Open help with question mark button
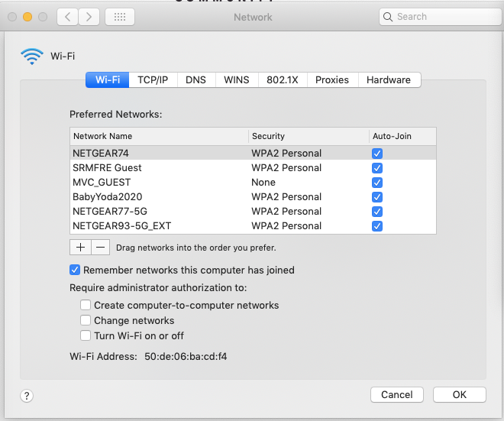 point(27,395)
